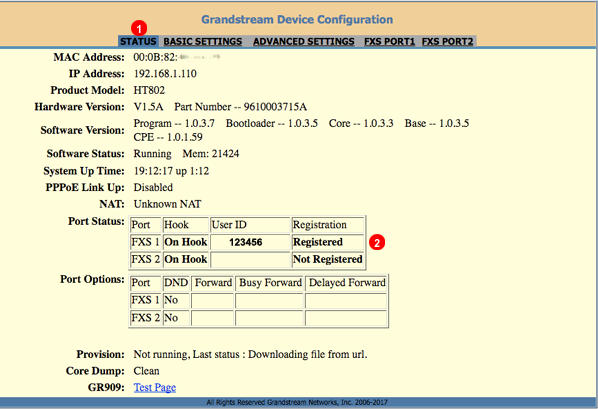Open the STATUS tab

(138, 41)
